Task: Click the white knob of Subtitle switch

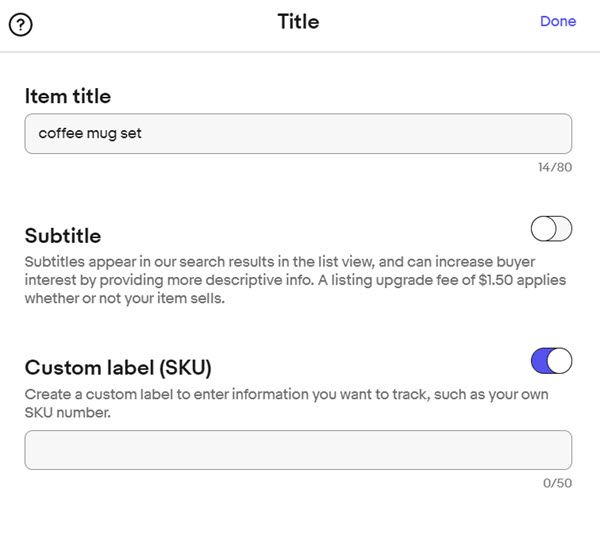Action: coord(544,229)
